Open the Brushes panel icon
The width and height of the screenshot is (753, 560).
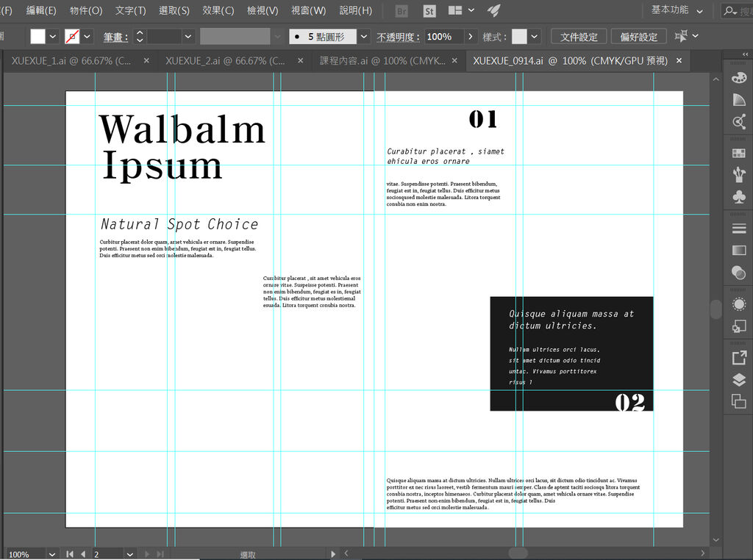pyautogui.click(x=739, y=174)
